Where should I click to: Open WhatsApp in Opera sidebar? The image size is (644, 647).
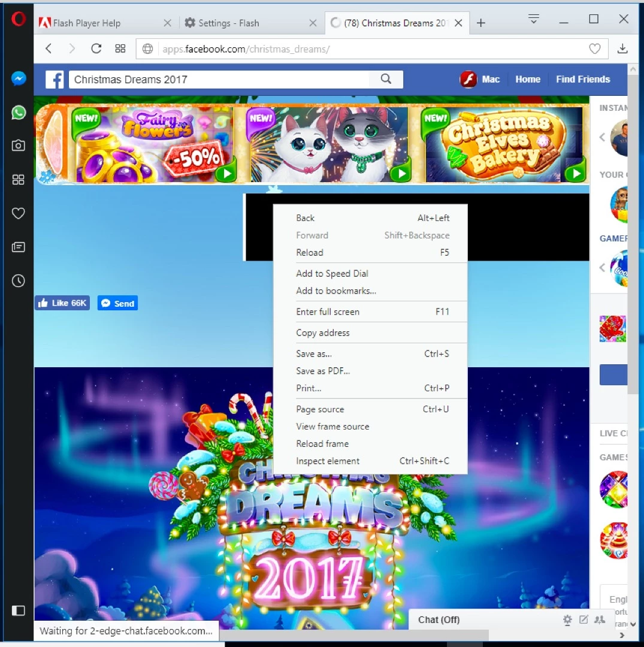[x=19, y=112]
